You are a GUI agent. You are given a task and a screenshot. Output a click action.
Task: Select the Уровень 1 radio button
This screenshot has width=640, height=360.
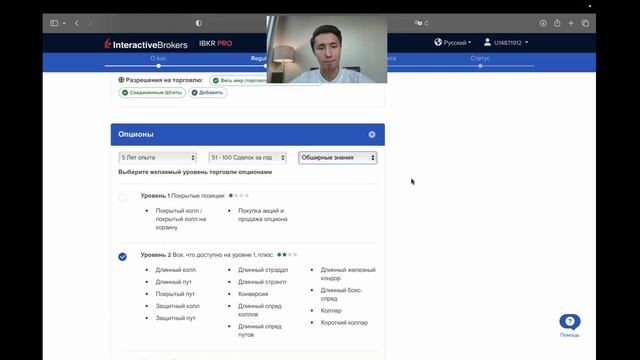point(122,198)
